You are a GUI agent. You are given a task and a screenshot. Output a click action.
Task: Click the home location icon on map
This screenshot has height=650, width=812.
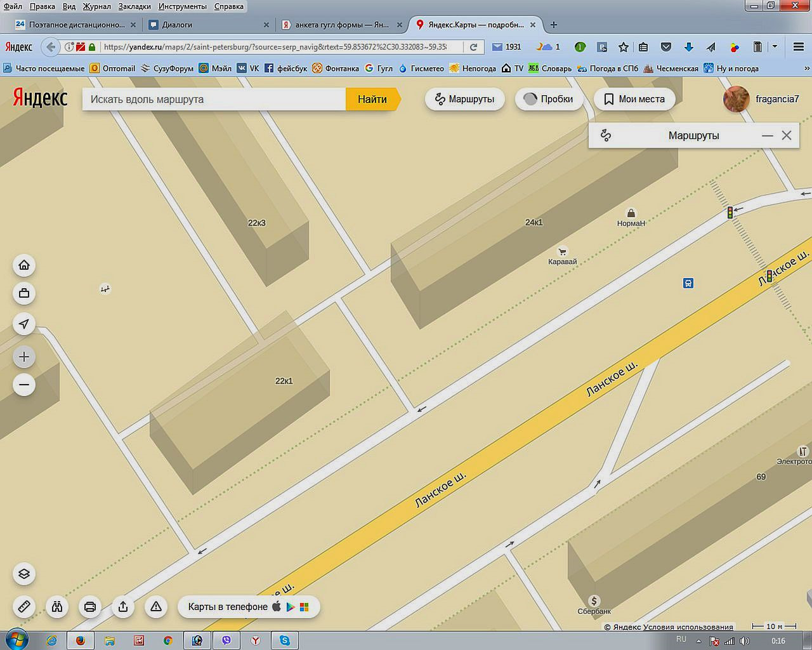click(x=24, y=265)
